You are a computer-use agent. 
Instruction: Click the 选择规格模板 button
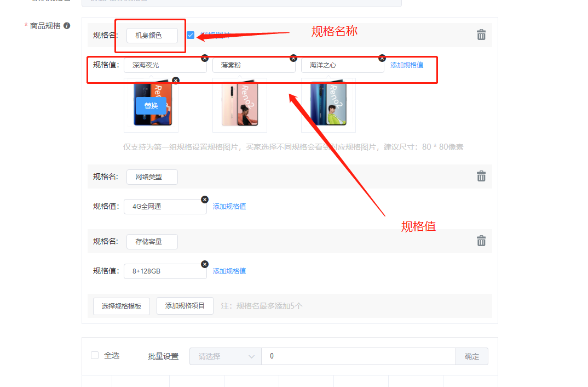(122, 306)
